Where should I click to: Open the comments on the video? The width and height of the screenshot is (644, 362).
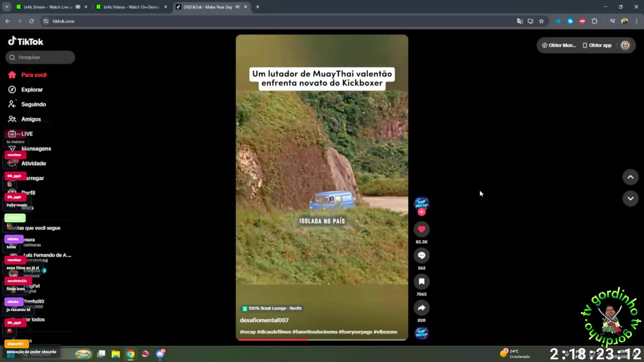pos(422,255)
